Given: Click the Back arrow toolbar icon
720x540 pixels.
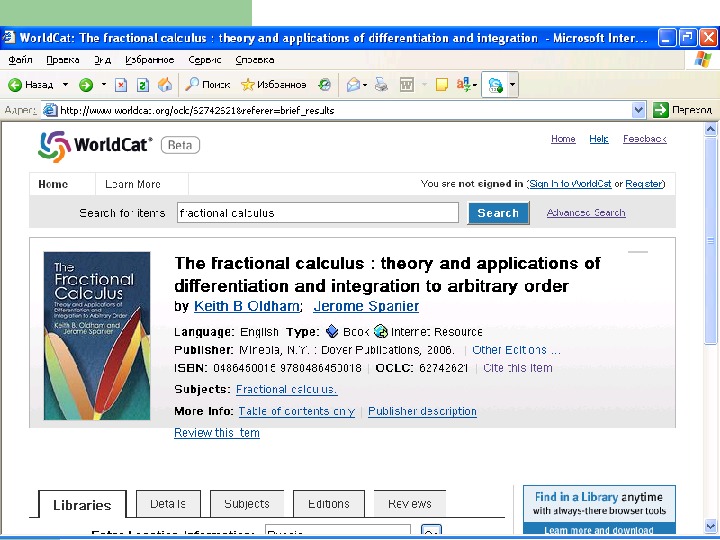Looking at the screenshot, I should (x=15, y=85).
